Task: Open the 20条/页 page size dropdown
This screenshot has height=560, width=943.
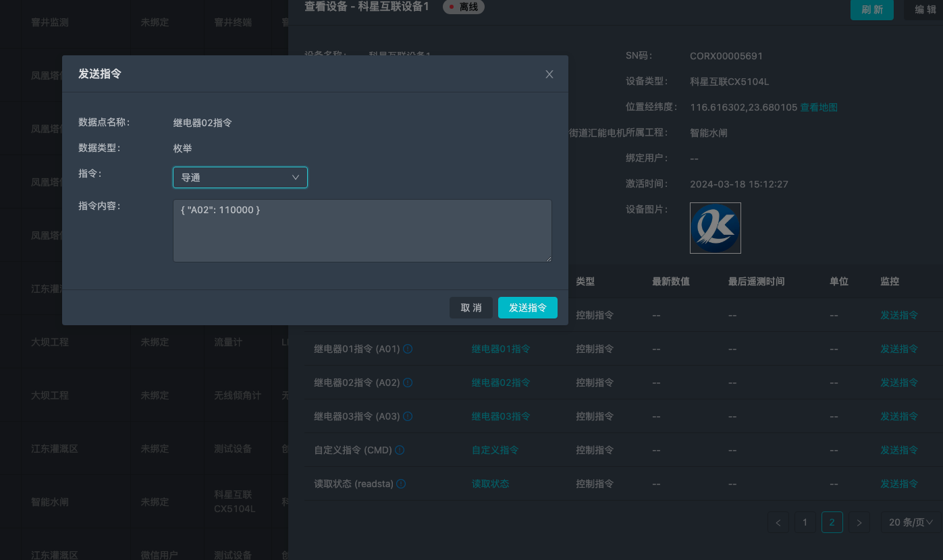Action: click(x=911, y=522)
